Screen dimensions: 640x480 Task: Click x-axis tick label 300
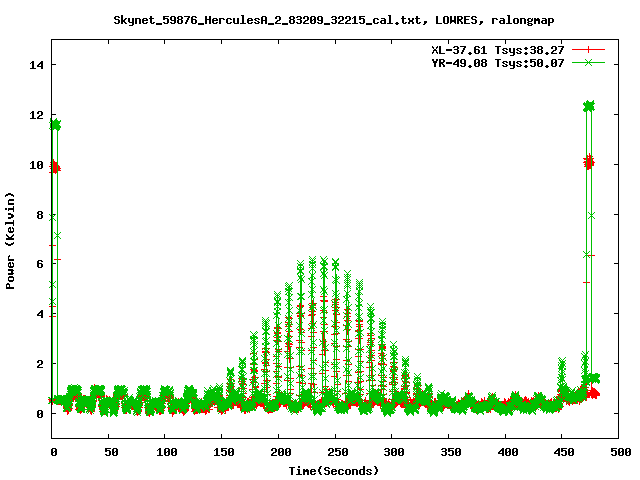[x=394, y=452]
